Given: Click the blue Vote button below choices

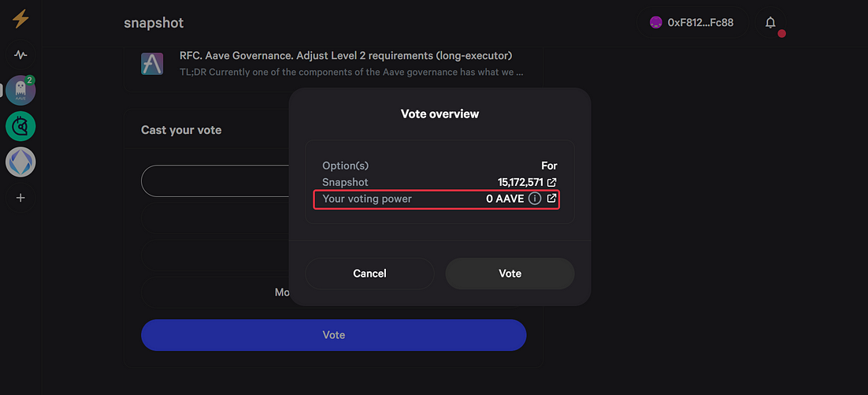Looking at the screenshot, I should point(334,335).
